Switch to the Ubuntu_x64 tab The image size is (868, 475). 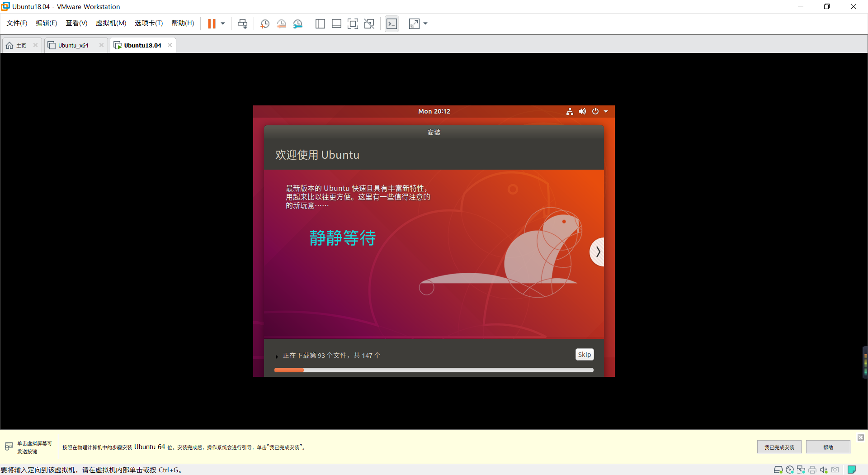(x=72, y=45)
